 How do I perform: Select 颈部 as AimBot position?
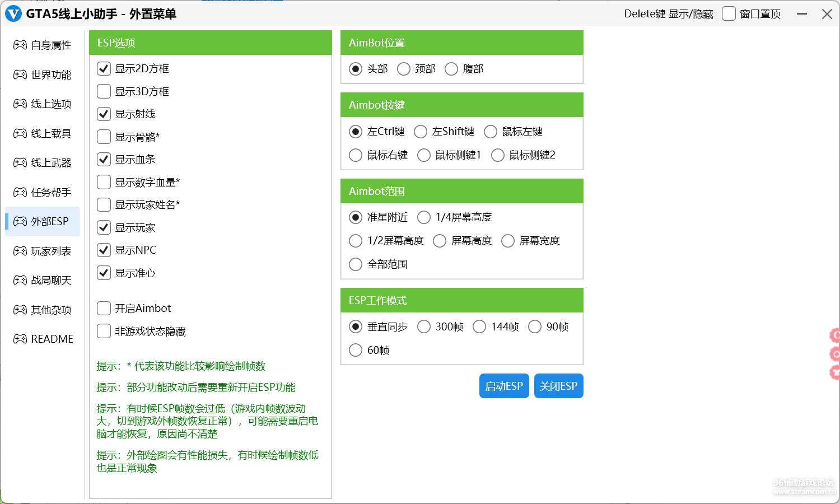tap(404, 69)
